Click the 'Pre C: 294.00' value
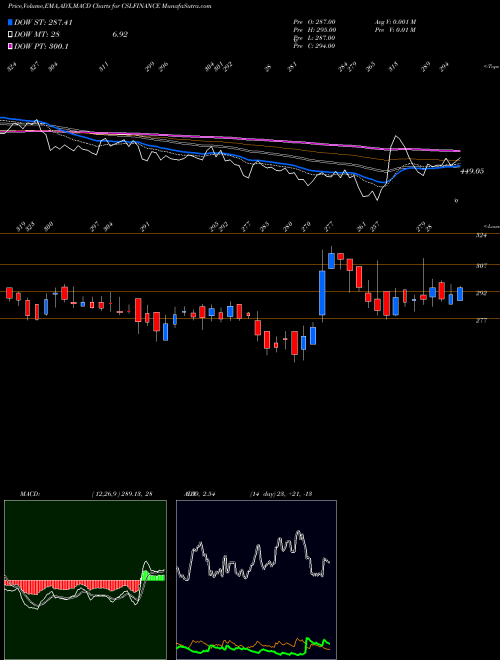The width and height of the screenshot is (500, 660). click(x=314, y=46)
